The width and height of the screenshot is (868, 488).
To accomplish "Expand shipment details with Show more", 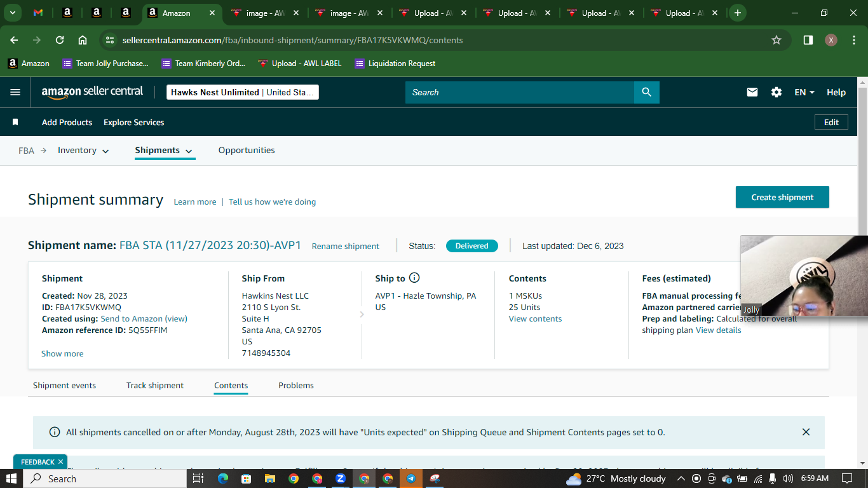I will point(62,354).
